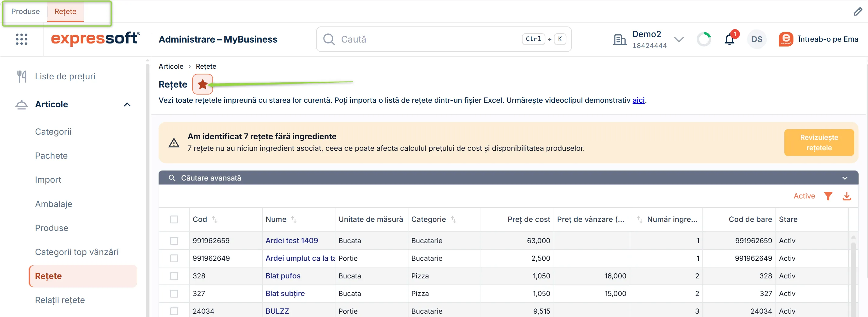Tick the checkbox for row 991962649
Screen dimensions: 868x317
(174, 258)
